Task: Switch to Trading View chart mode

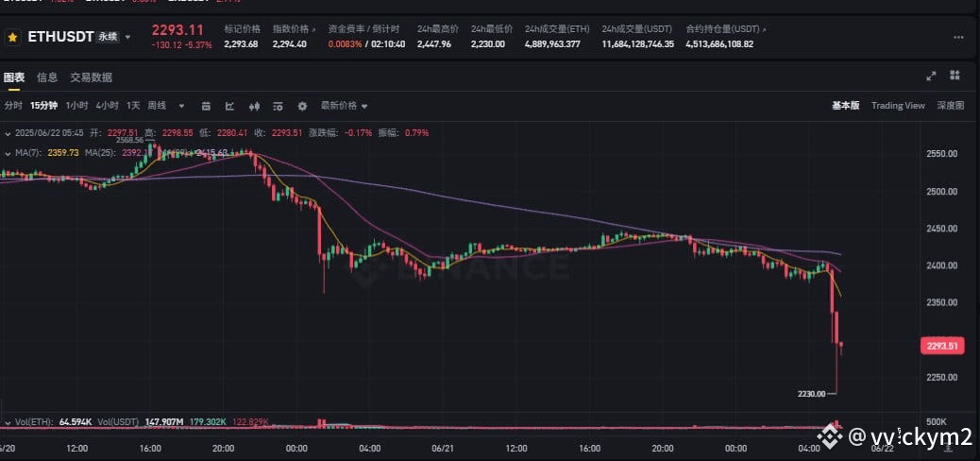Action: point(898,106)
